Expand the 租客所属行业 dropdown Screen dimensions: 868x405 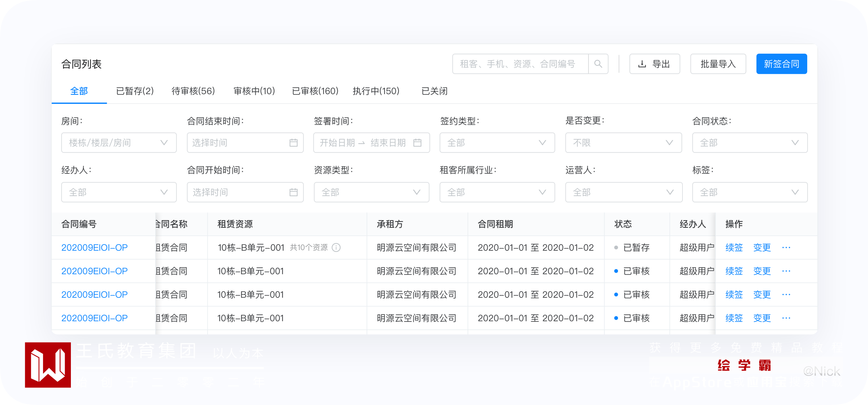(x=497, y=192)
